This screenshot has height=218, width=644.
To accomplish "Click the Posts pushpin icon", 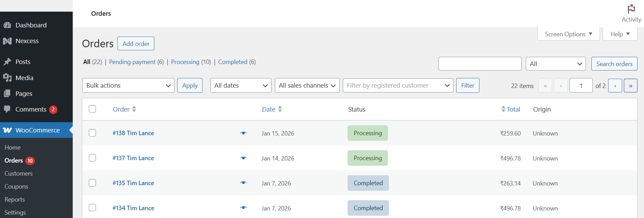I will (7, 62).
